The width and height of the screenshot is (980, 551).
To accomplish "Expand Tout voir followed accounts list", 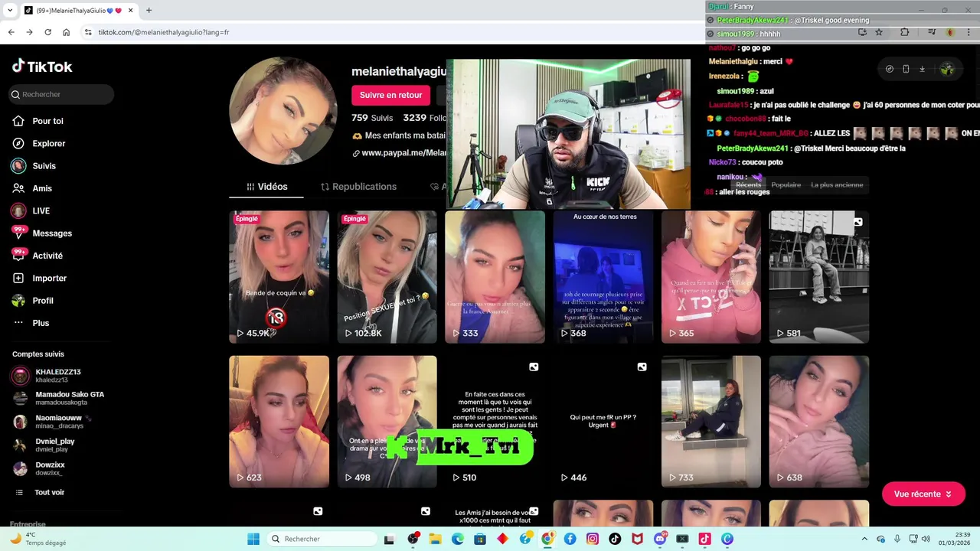I will coord(49,492).
